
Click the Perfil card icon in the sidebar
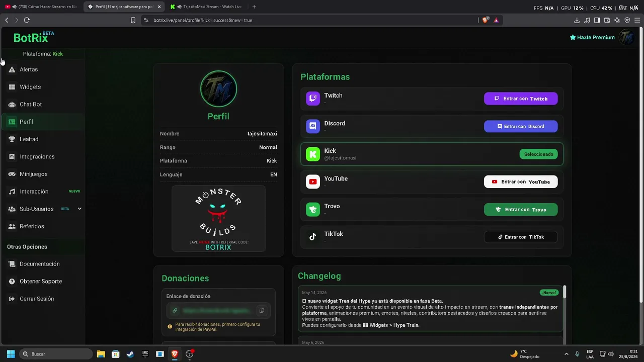click(x=12, y=122)
